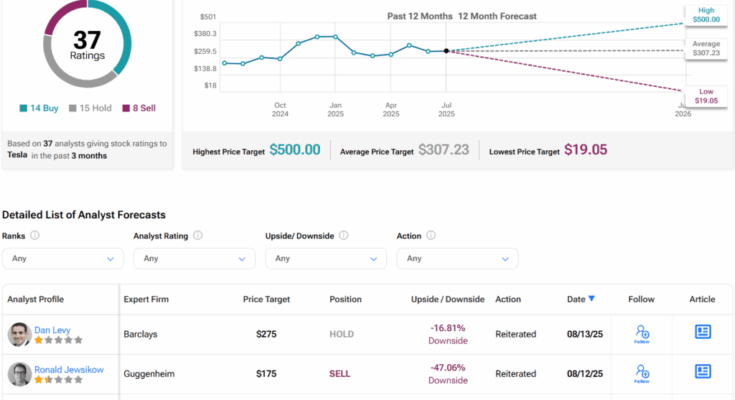The image size is (735, 400).
Task: Follow analyst Dan Levy
Action: (x=642, y=334)
